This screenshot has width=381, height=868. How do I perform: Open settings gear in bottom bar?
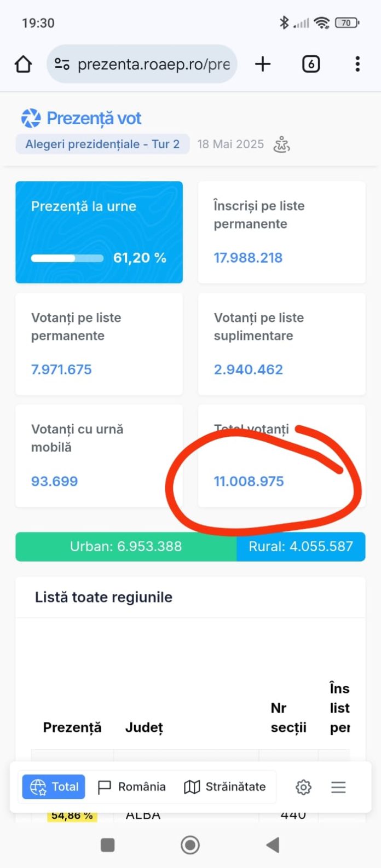303,787
